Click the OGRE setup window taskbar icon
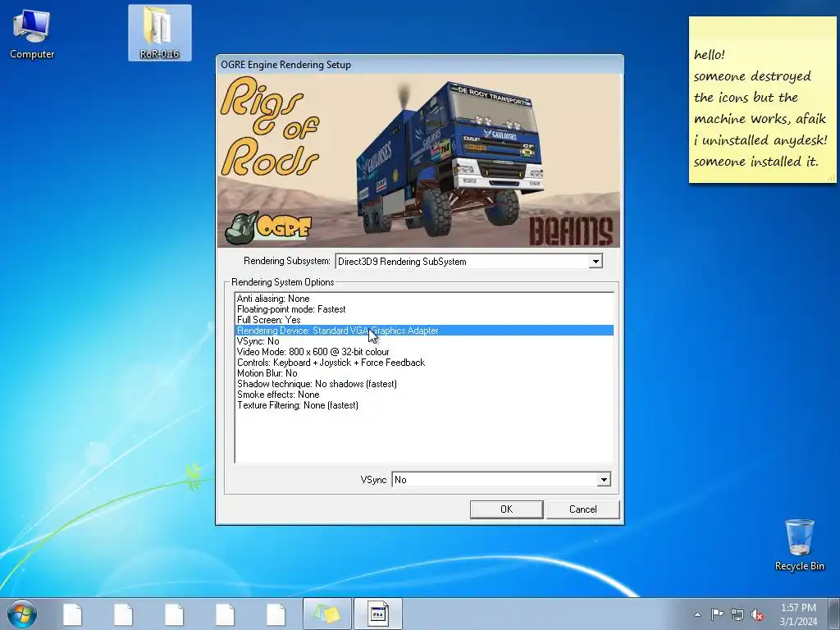This screenshot has height=630, width=840. [x=377, y=614]
